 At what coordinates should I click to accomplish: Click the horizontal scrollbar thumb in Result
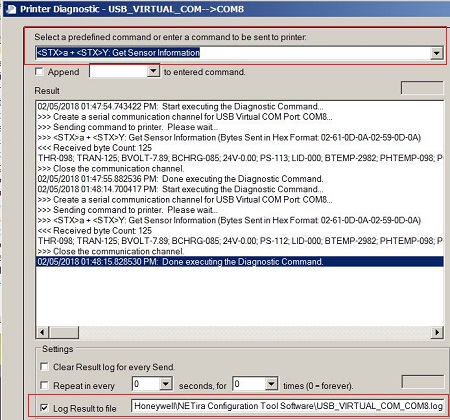[x=64, y=332]
